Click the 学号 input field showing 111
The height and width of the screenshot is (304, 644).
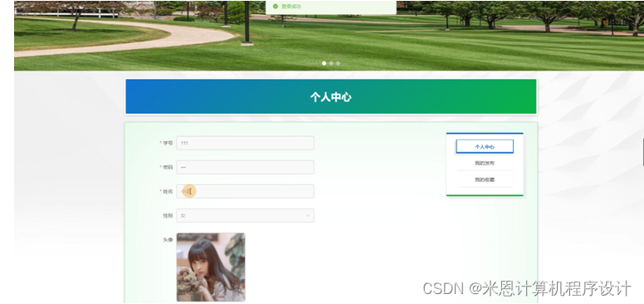[245, 143]
